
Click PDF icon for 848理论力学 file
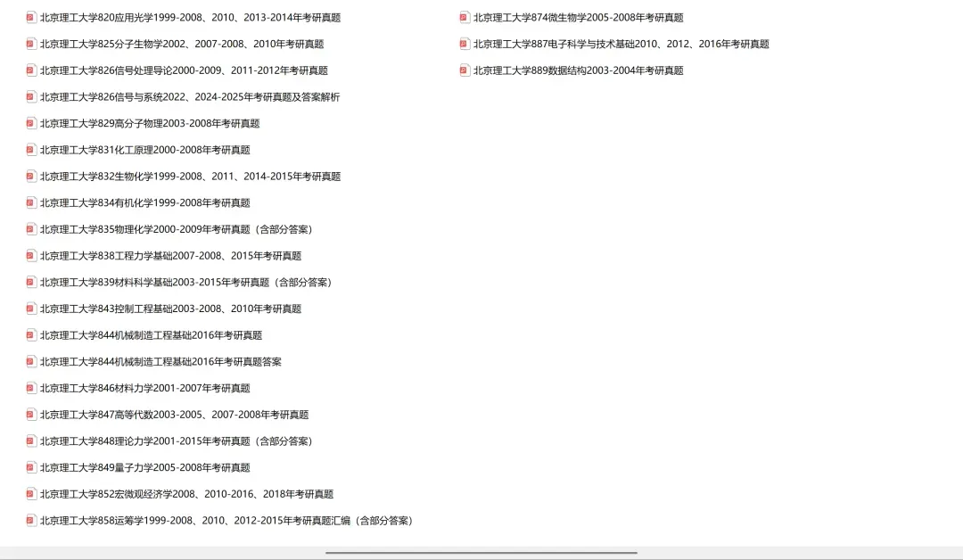pos(30,441)
